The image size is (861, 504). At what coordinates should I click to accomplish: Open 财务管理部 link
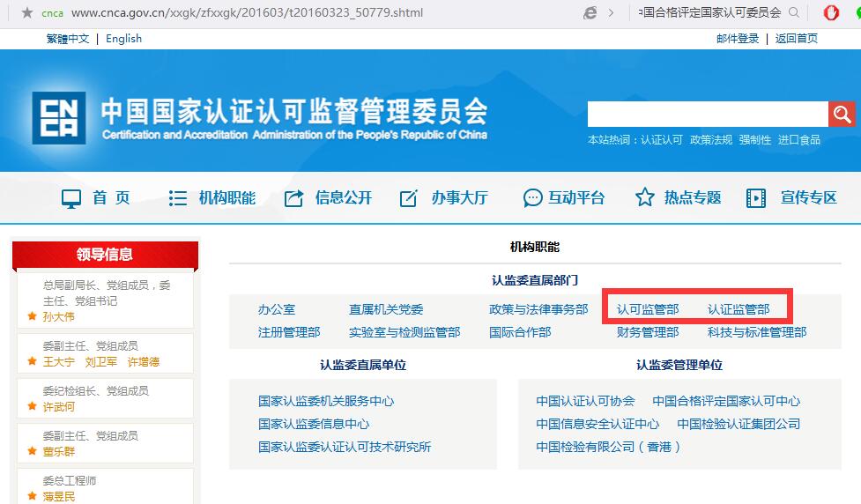648,332
